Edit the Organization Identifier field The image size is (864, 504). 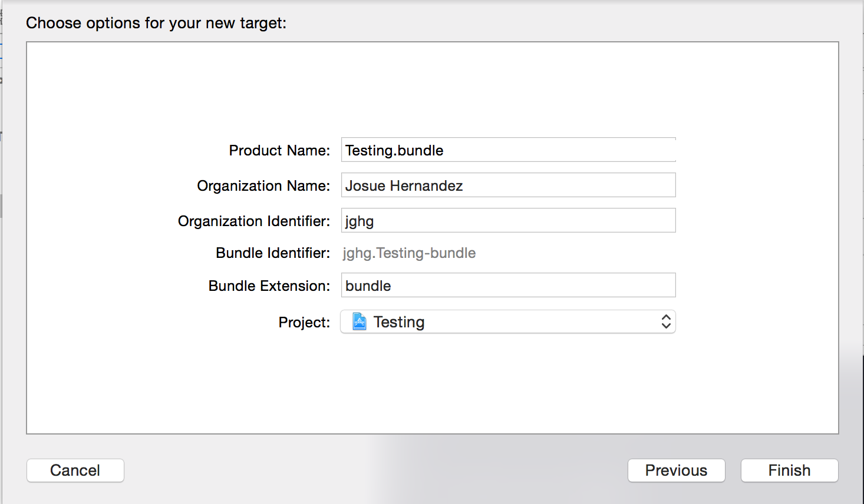coord(508,220)
